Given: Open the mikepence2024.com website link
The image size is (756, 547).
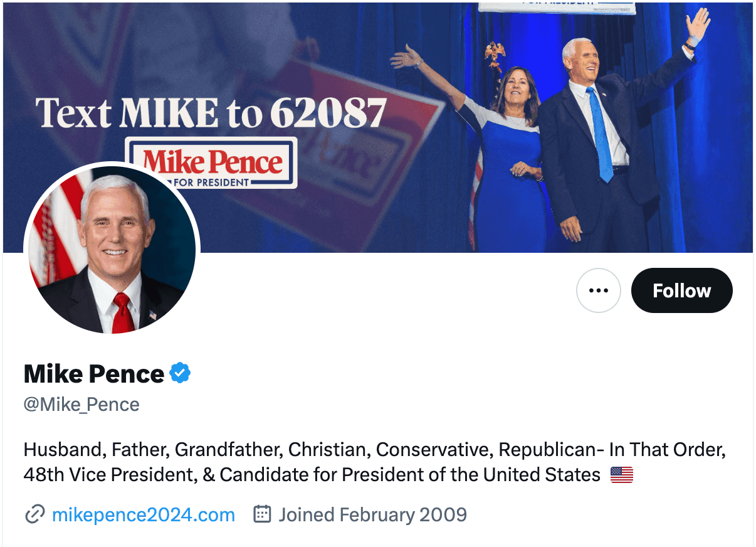Looking at the screenshot, I should tap(144, 515).
